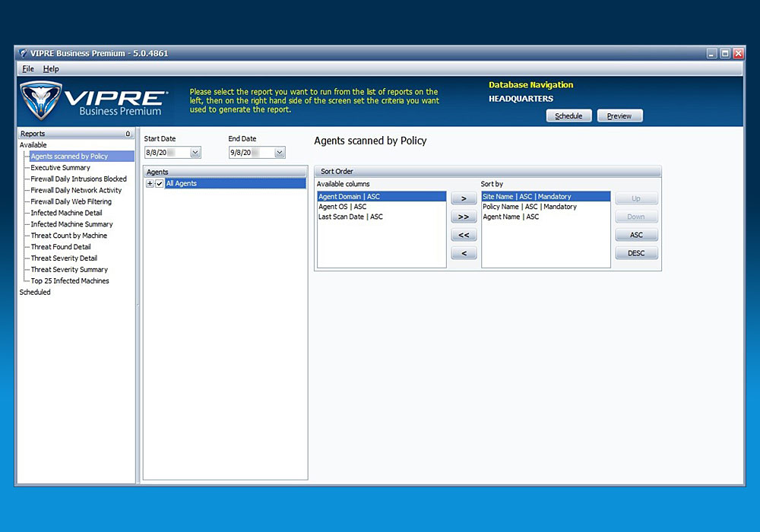Open the File menu

pyautogui.click(x=28, y=69)
